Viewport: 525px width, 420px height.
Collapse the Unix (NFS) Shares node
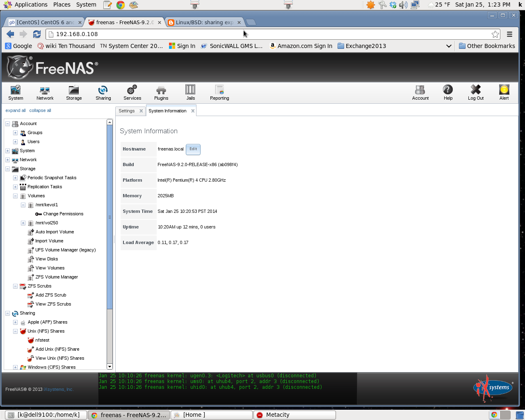[x=15, y=331]
